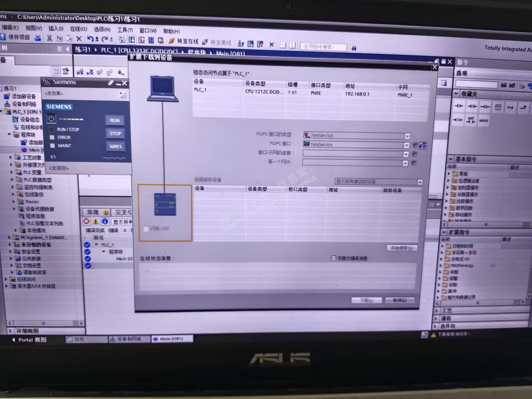This screenshot has height=399, width=532.
Task: Click the red error filter icon
Action: point(86,221)
